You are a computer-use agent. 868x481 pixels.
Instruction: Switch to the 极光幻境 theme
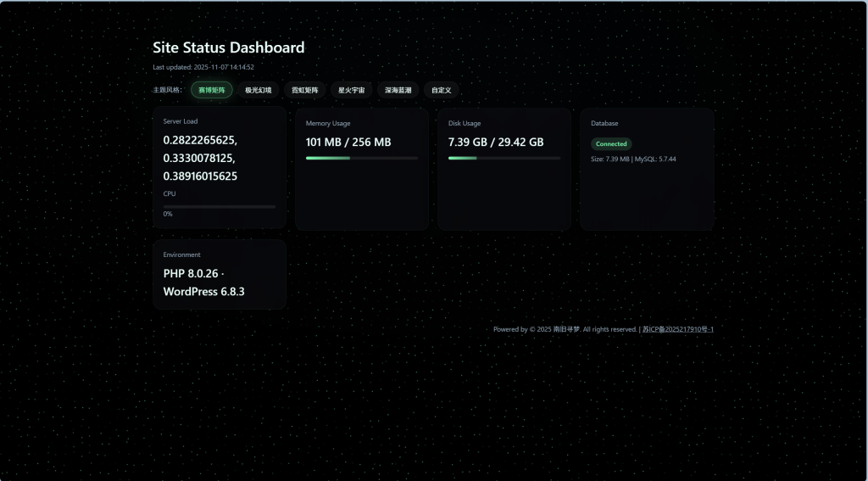258,90
